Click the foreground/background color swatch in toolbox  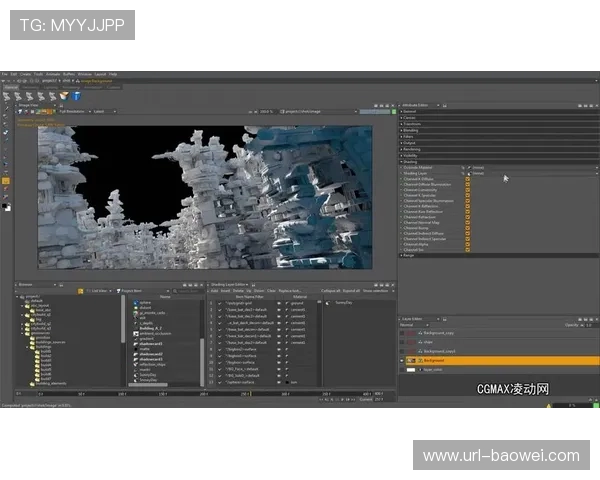(5, 207)
